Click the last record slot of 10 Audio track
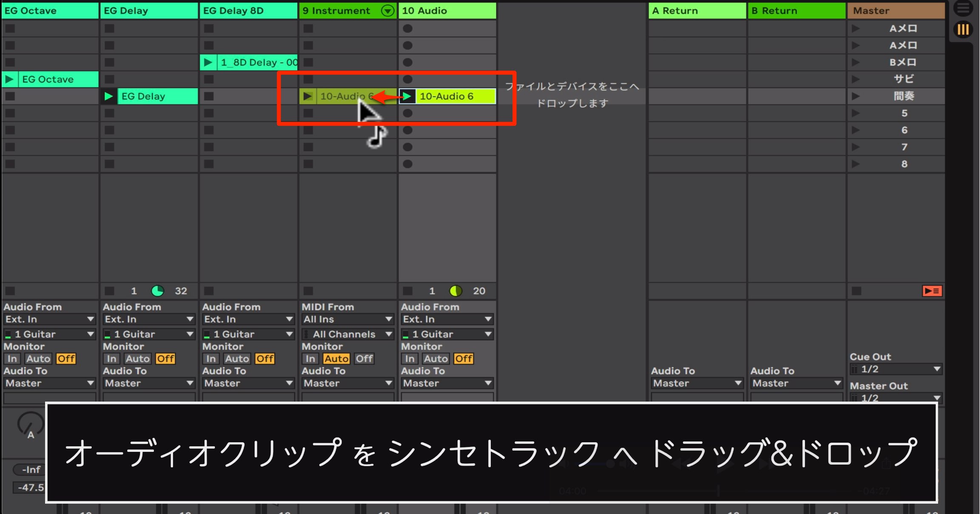The image size is (980, 514). pos(408,164)
